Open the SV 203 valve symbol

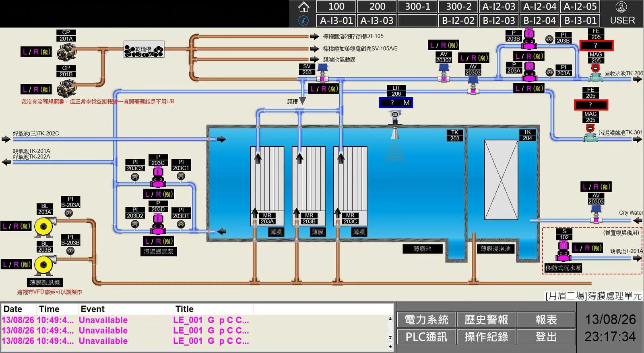pos(322,74)
